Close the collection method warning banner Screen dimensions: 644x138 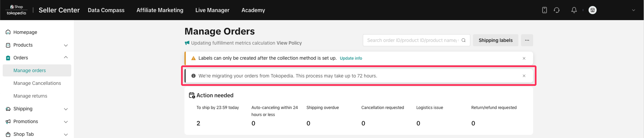pyautogui.click(x=524, y=58)
